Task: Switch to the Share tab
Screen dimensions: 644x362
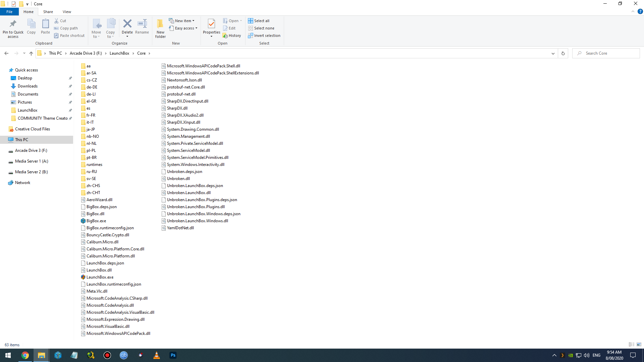Action: click(48, 12)
